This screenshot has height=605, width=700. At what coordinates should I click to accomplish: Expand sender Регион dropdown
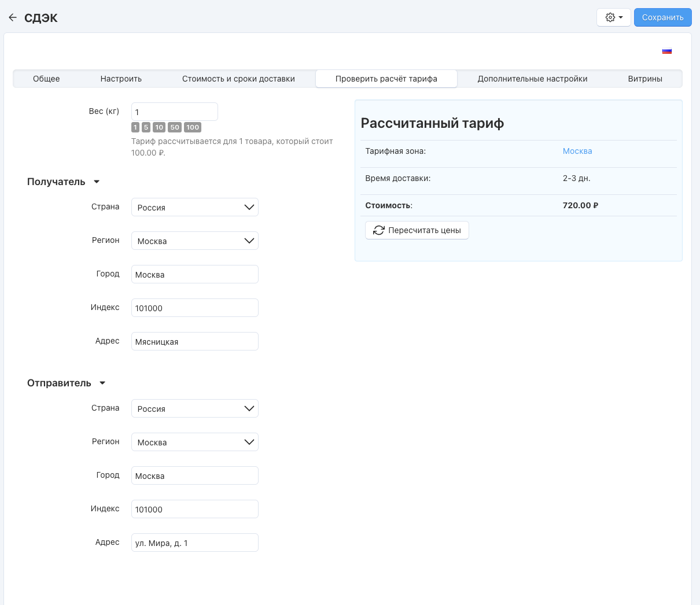(x=194, y=442)
